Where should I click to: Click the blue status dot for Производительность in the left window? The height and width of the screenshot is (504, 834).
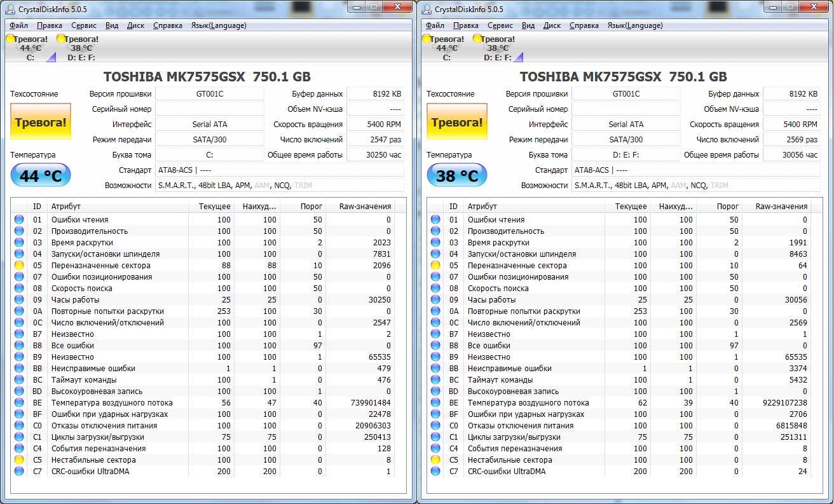(19, 231)
